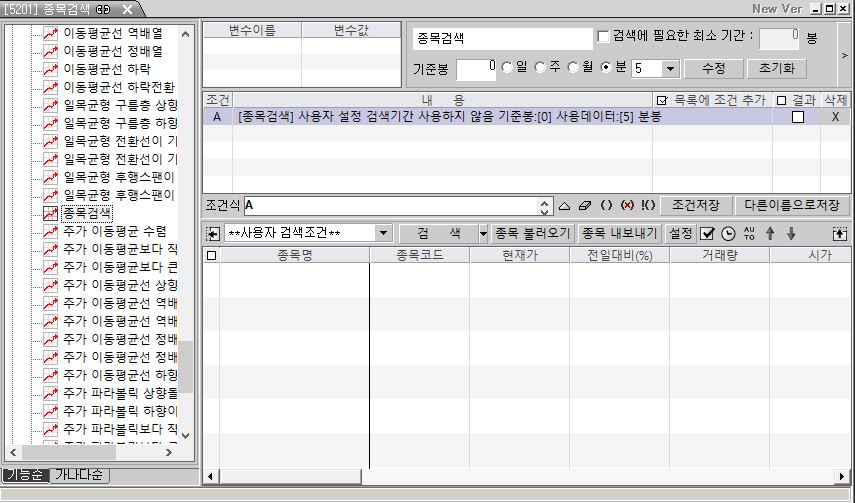Select 주가 이동평균 수렴 in the tree

pos(113,231)
